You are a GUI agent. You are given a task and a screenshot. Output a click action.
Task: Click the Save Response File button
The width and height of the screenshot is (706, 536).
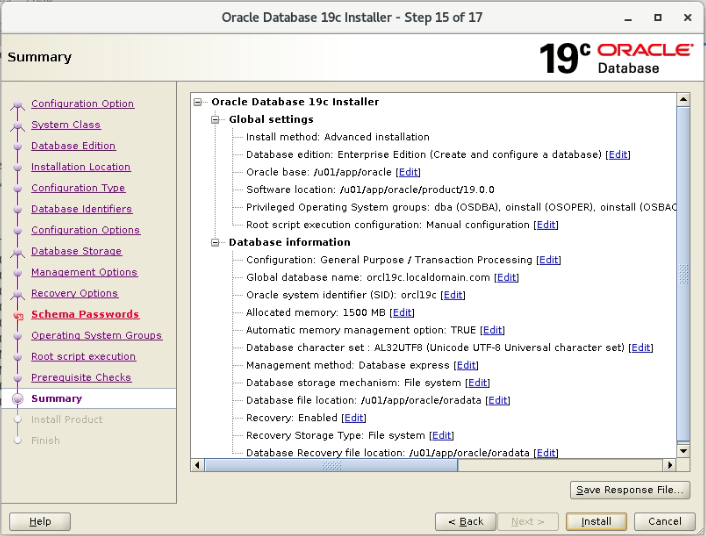[x=630, y=490]
